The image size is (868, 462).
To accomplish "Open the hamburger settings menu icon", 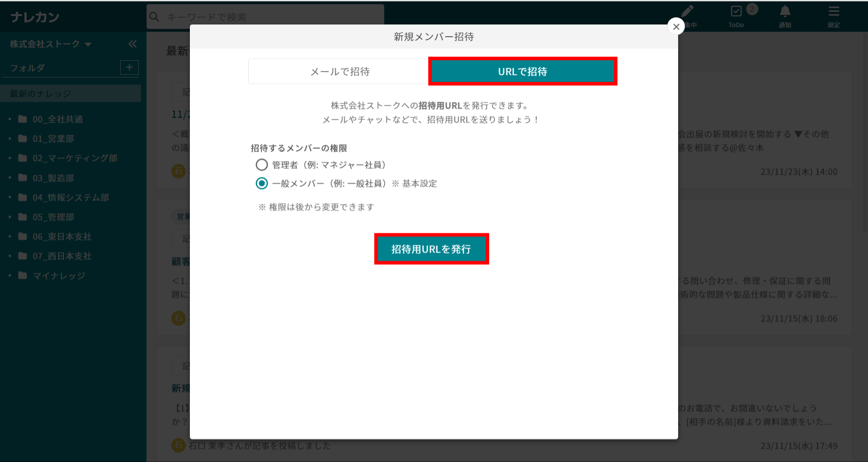I will 834,11.
